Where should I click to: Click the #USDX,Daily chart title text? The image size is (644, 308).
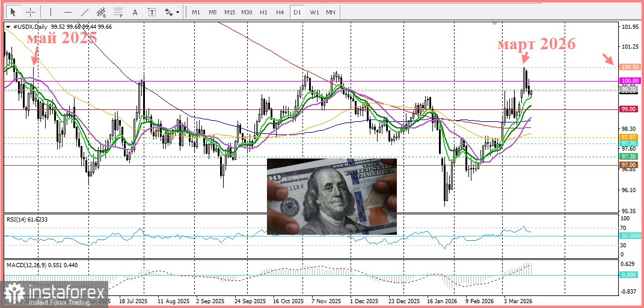(29, 26)
